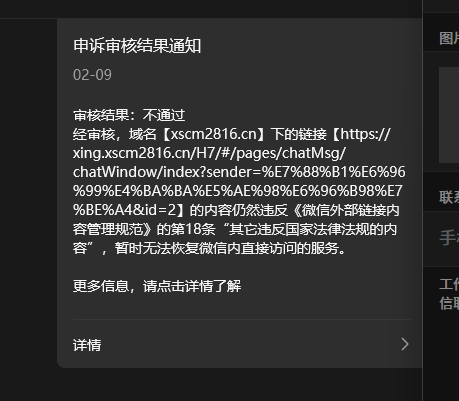Click the 工作 label in the right panel
Viewport: 459px width, 401px height.
point(449,284)
